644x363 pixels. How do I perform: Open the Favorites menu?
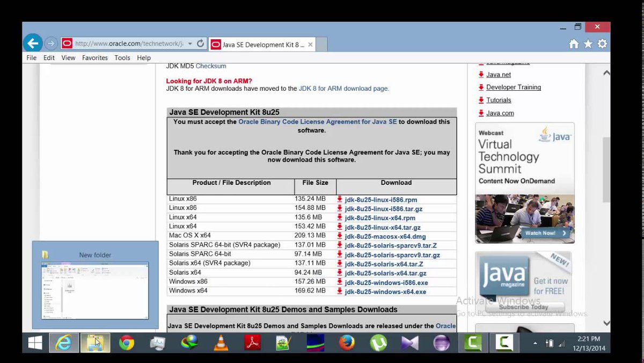[95, 57]
